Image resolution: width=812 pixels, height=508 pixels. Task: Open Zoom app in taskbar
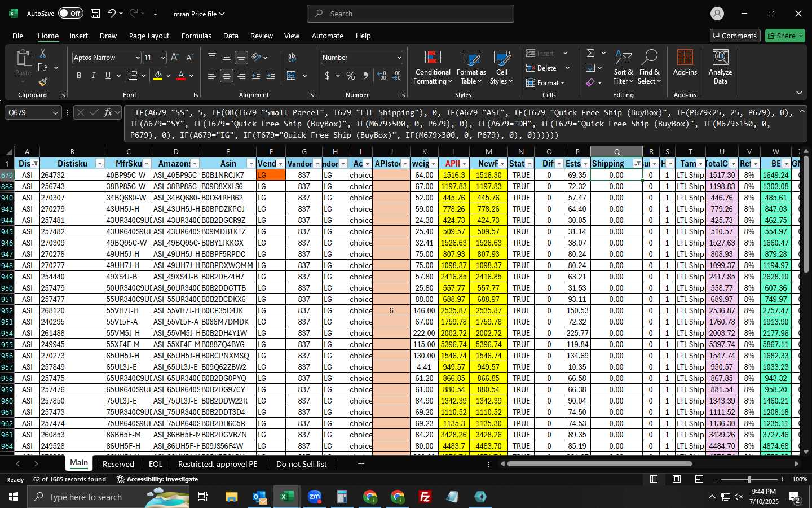315,497
